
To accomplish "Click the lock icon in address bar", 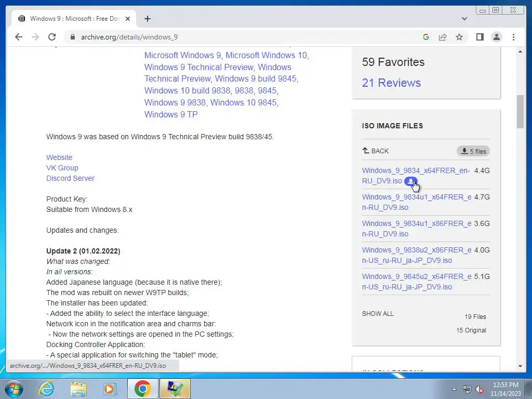I will (x=73, y=37).
